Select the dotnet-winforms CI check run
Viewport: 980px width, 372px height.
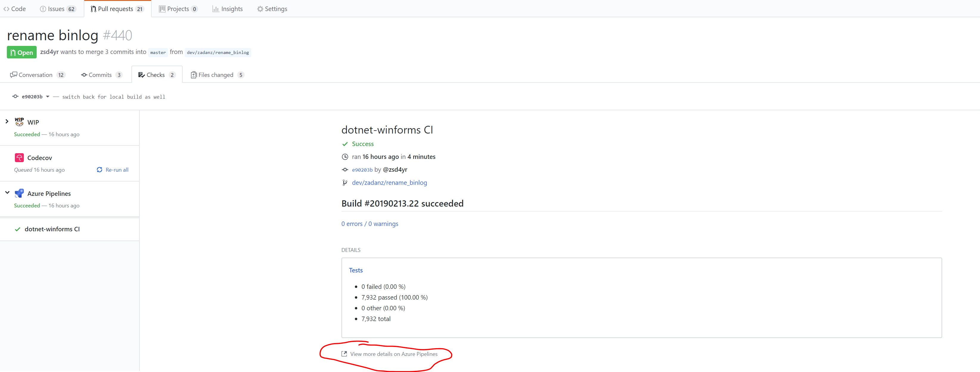pyautogui.click(x=52, y=229)
